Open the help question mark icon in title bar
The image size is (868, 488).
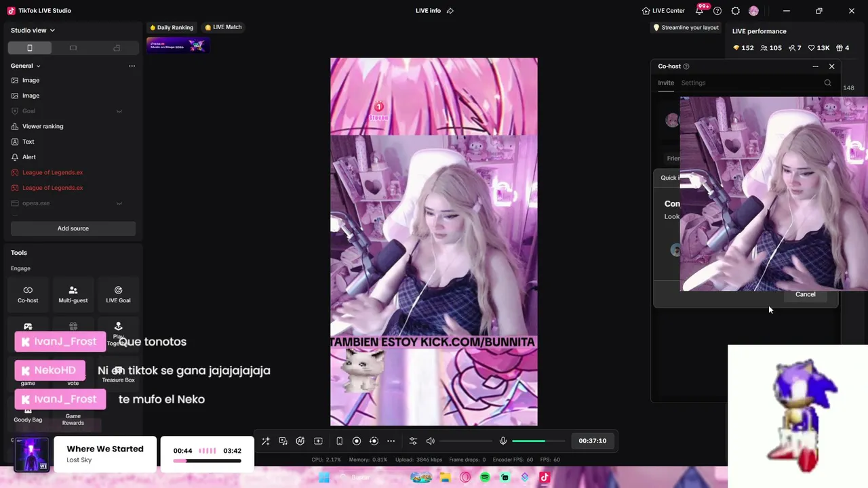coord(717,11)
